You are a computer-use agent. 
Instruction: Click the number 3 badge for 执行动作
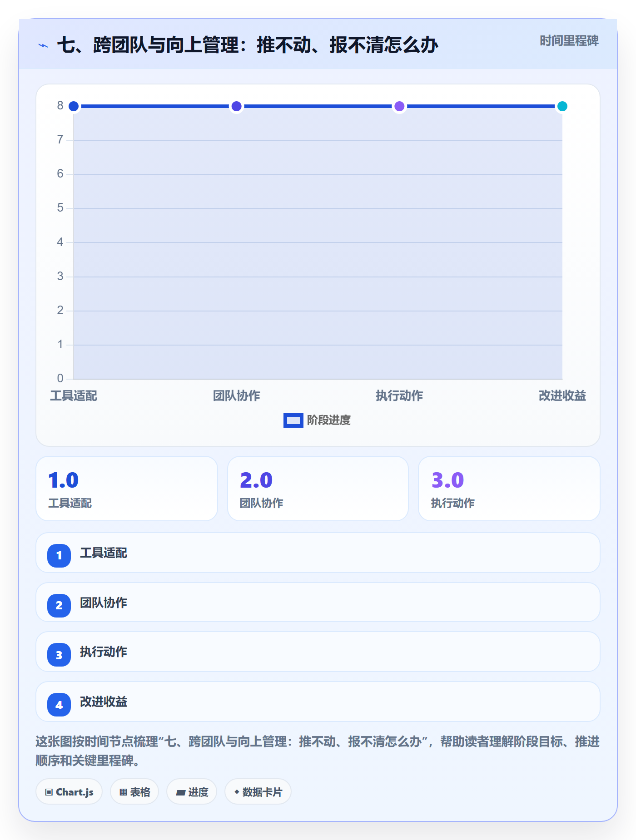coord(59,655)
